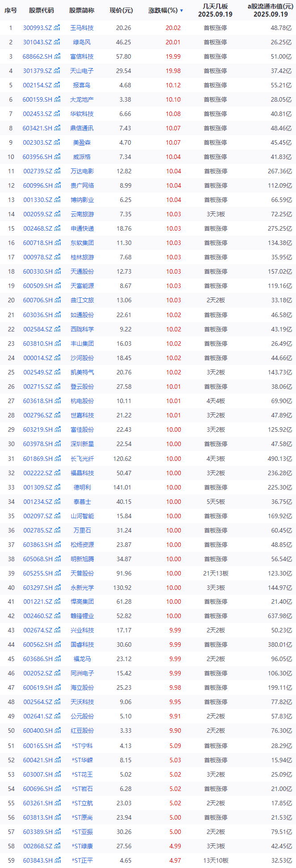The image size is (296, 868).
Task: Open stock name link 富信科技
Action: (82, 56)
